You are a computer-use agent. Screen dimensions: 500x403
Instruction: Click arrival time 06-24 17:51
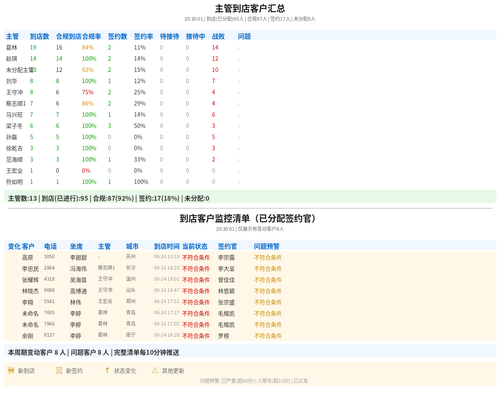pyautogui.click(x=167, y=301)
